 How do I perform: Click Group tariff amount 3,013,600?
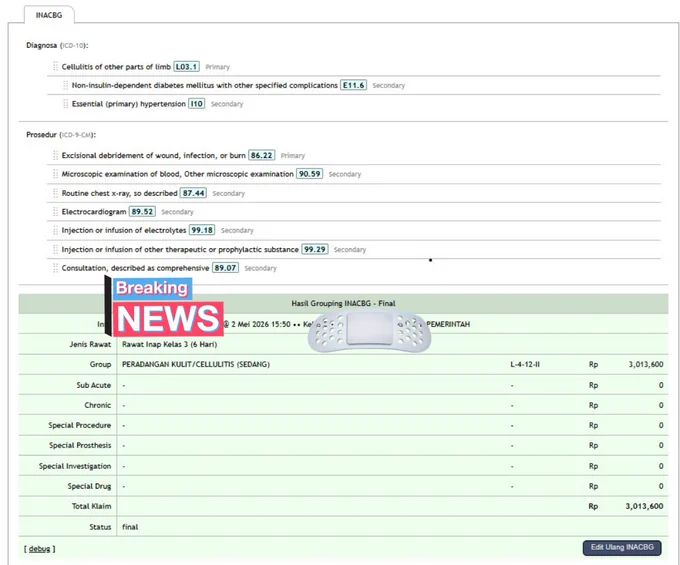pyautogui.click(x=646, y=365)
